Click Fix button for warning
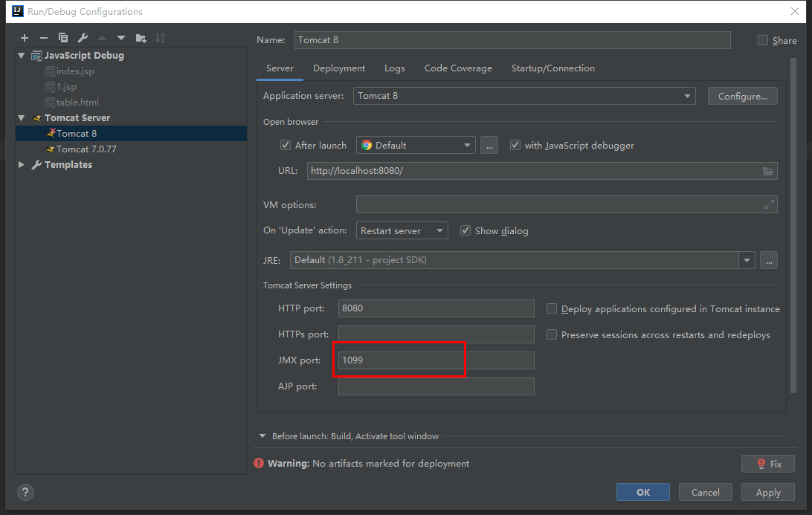The image size is (812, 515). click(x=768, y=464)
